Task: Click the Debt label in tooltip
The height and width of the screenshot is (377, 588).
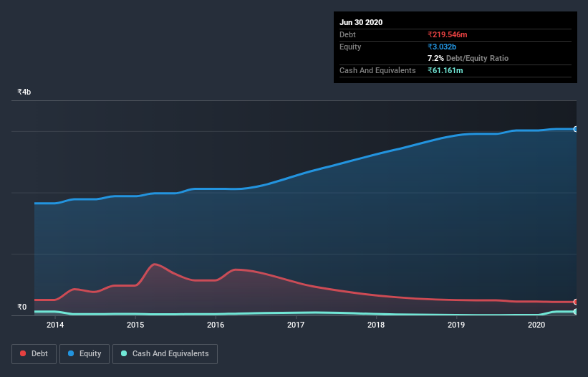Action: (x=347, y=35)
